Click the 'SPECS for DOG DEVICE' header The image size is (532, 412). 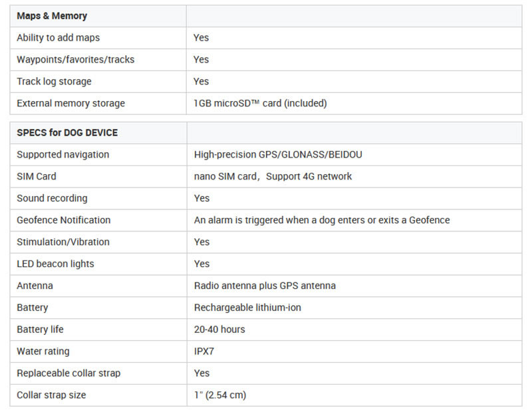[67, 133]
